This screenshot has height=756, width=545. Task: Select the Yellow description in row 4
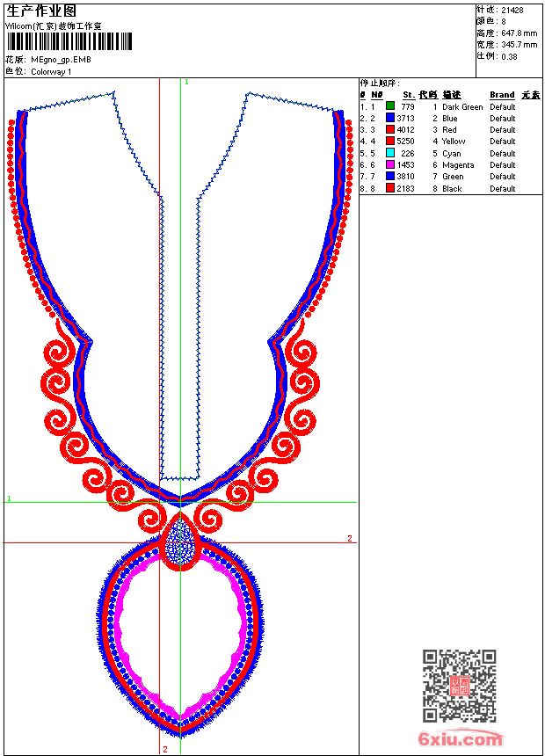click(x=454, y=142)
